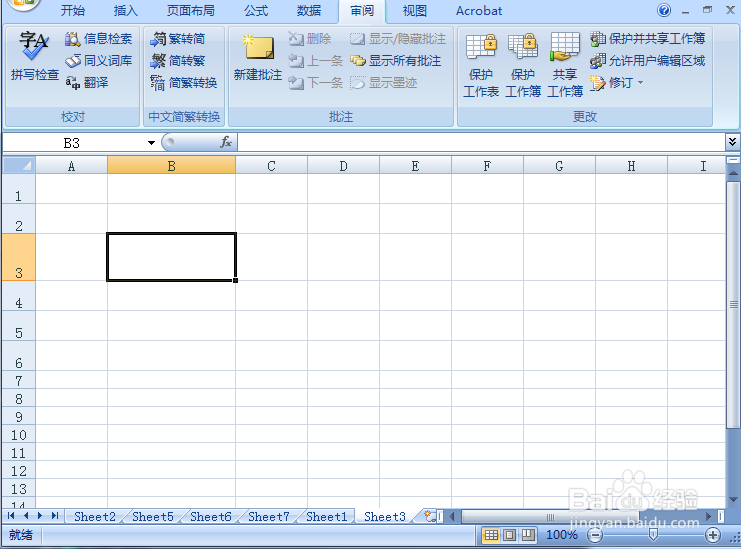Switch to Sheet5 tab
The image size is (741, 549).
153,516
